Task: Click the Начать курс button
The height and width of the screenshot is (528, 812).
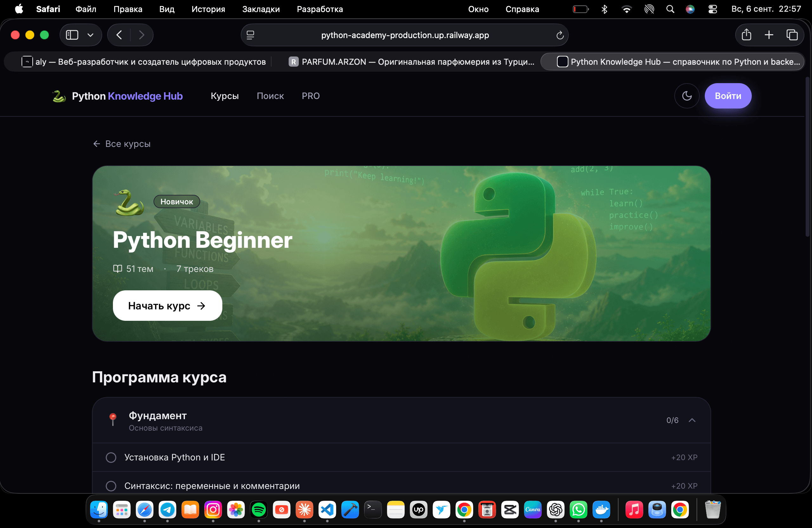Action: click(167, 306)
